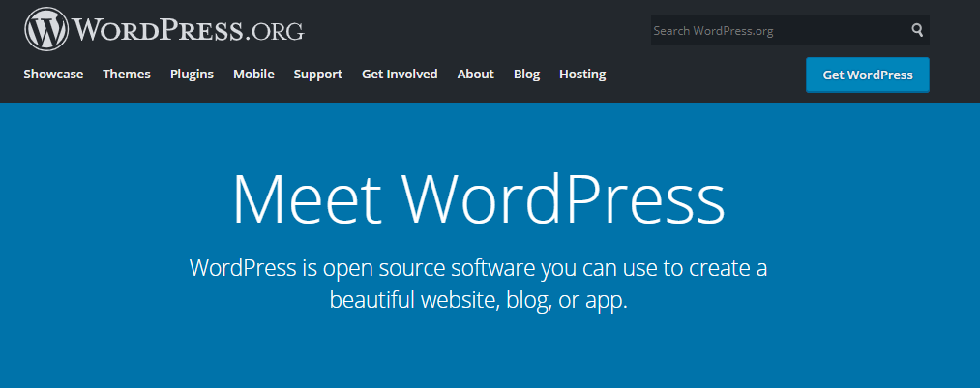Image resolution: width=980 pixels, height=392 pixels.
Task: Open the Hosting link
Action: pyautogui.click(x=582, y=74)
